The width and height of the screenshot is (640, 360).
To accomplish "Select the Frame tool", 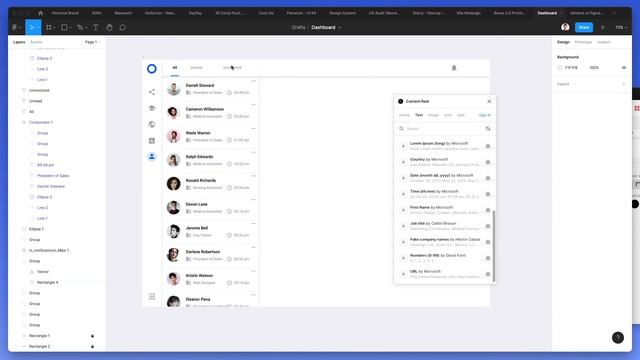I will pos(49,27).
